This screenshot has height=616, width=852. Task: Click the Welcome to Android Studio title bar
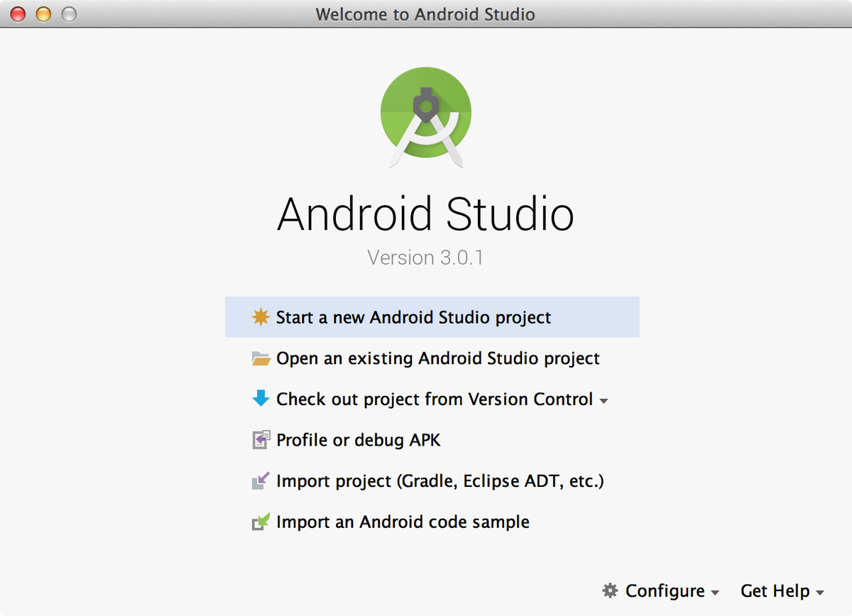425,13
